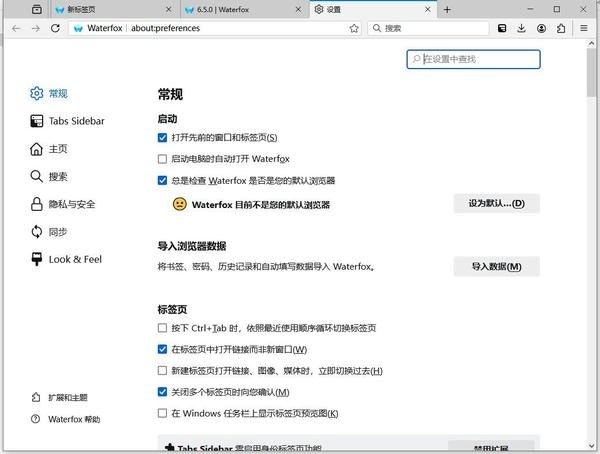Open 常规 settings category
Screen dimensions: 600x454
pyautogui.click(x=49, y=93)
